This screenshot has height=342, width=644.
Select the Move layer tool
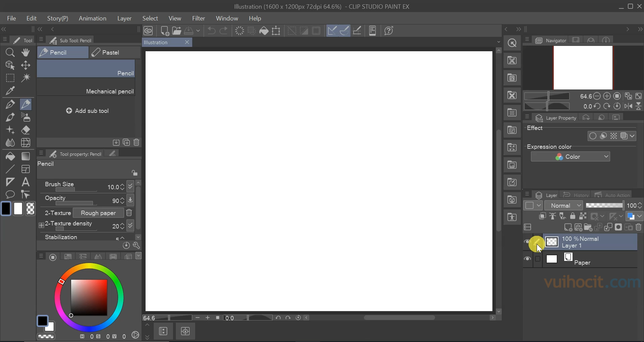[x=26, y=65]
